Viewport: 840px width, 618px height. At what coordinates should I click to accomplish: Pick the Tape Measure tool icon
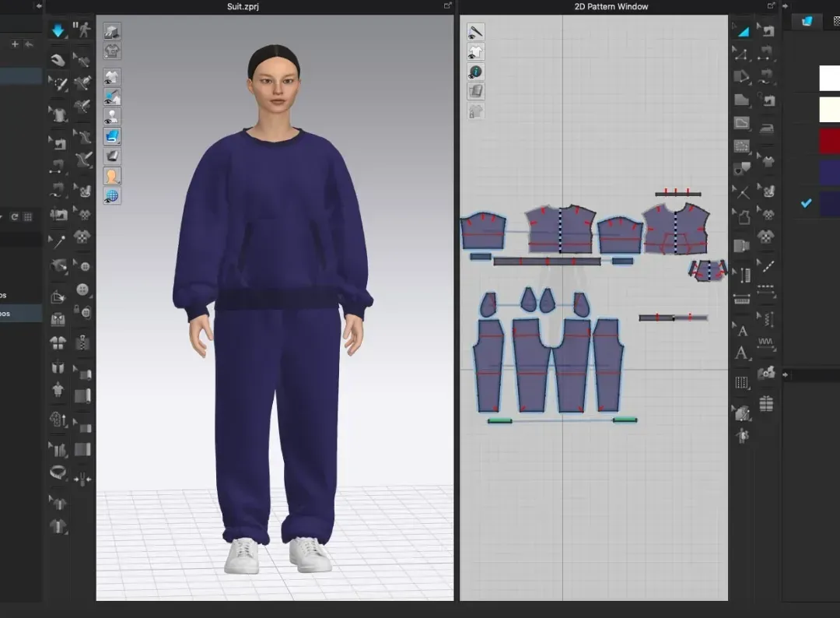58,472
